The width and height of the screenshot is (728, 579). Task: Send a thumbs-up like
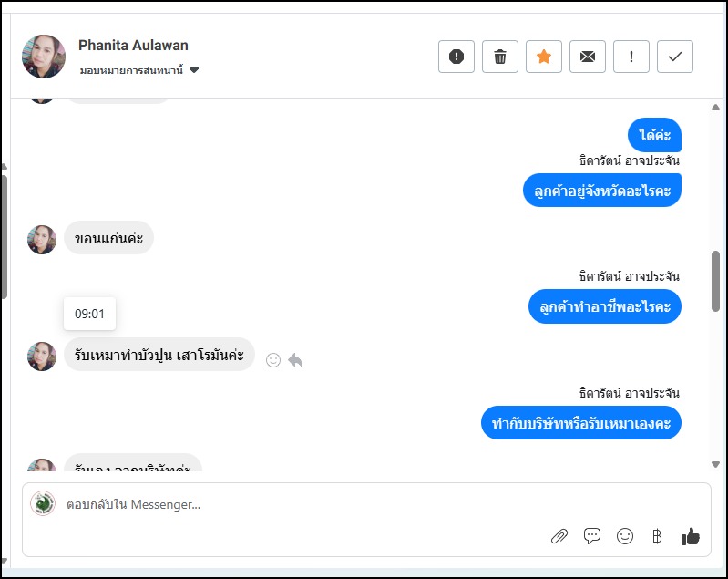tap(691, 536)
